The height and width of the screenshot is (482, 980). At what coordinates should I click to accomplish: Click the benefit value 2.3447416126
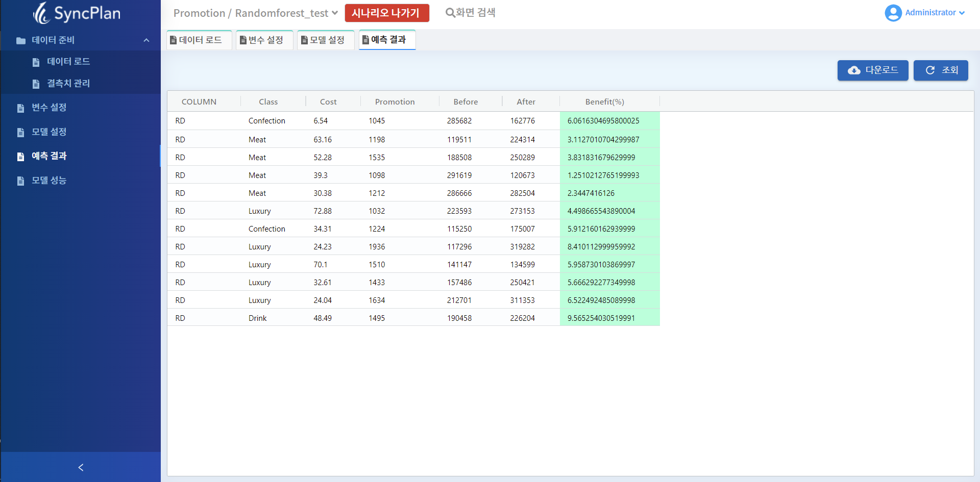click(x=591, y=193)
